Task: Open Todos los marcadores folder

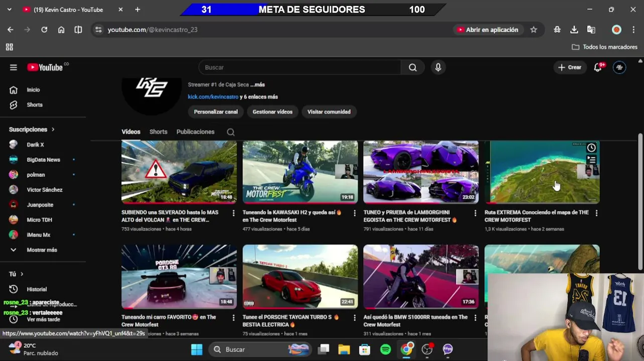Action: tap(605, 47)
